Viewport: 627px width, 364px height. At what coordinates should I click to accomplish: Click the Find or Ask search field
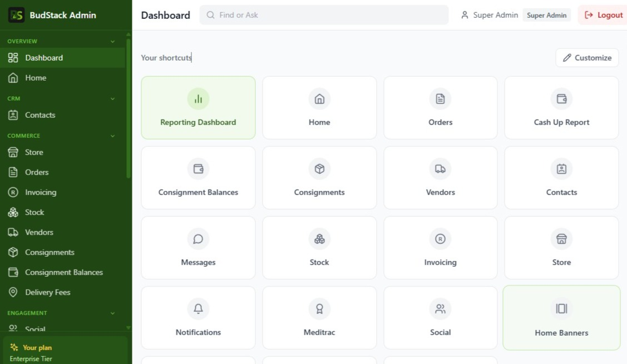coord(324,15)
